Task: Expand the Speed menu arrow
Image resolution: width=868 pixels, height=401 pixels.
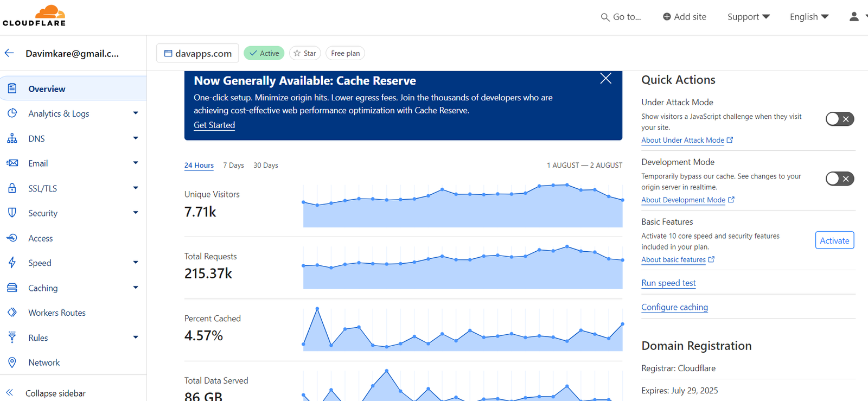Action: [136, 263]
